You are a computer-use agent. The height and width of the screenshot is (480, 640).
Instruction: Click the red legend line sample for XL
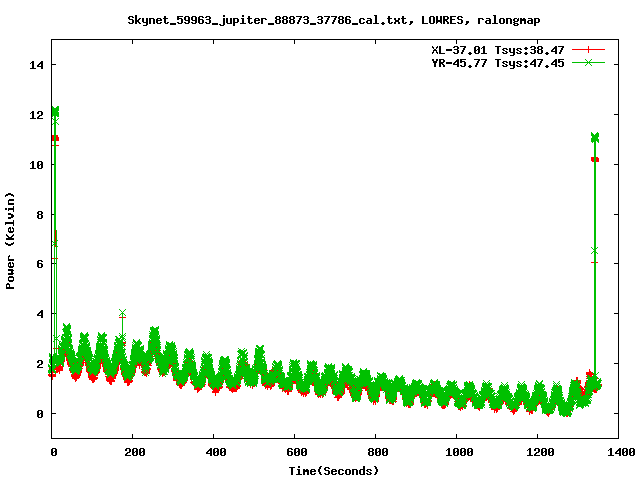point(588,50)
